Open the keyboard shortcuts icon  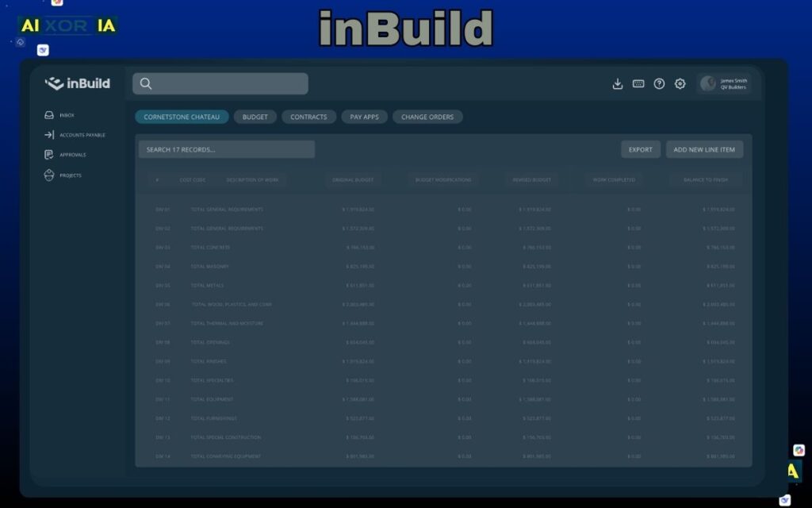638,83
